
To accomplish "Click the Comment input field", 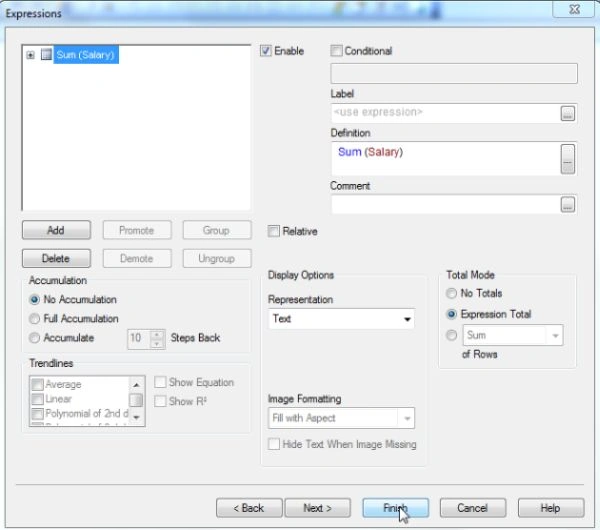I will coord(445,204).
